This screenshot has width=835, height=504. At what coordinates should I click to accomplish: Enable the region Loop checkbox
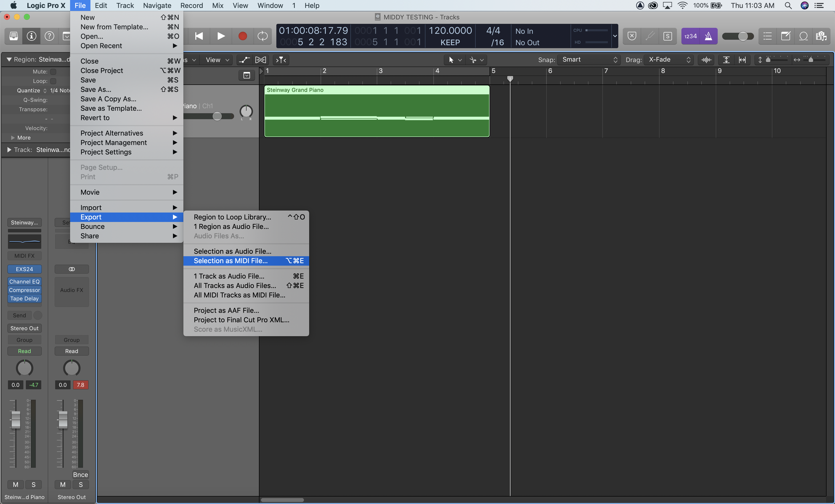pos(53,81)
